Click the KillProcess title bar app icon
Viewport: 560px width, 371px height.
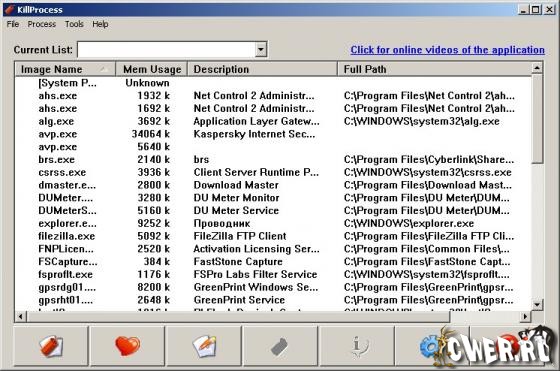click(x=10, y=10)
